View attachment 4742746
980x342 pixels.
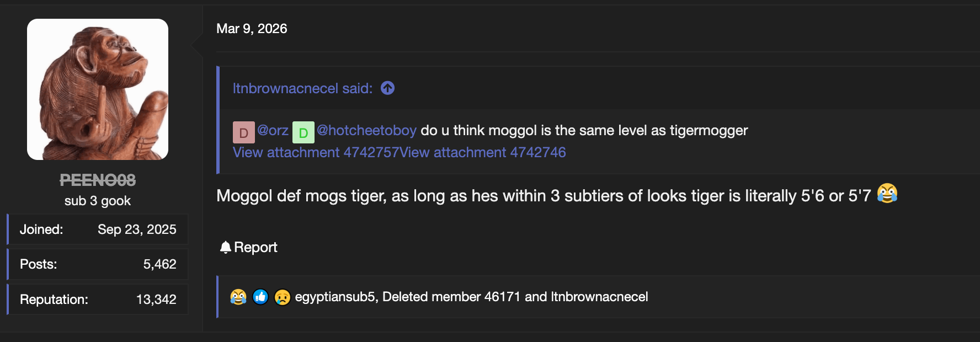coord(483,152)
